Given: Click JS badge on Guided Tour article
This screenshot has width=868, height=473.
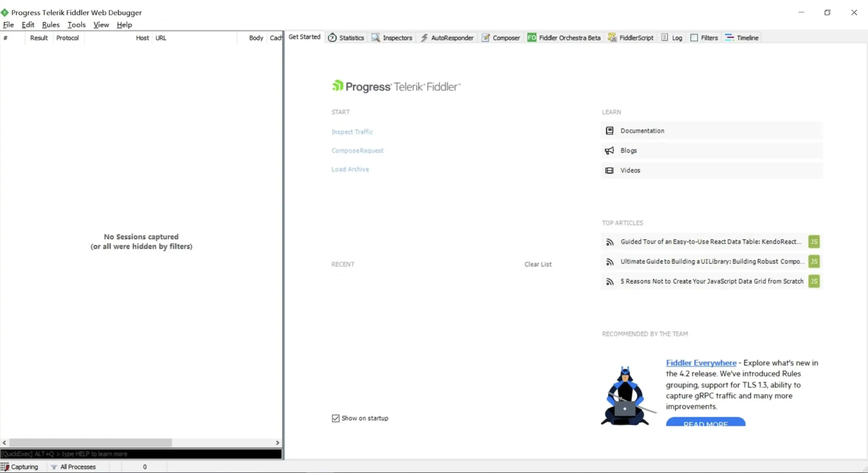Looking at the screenshot, I should click(x=814, y=242).
